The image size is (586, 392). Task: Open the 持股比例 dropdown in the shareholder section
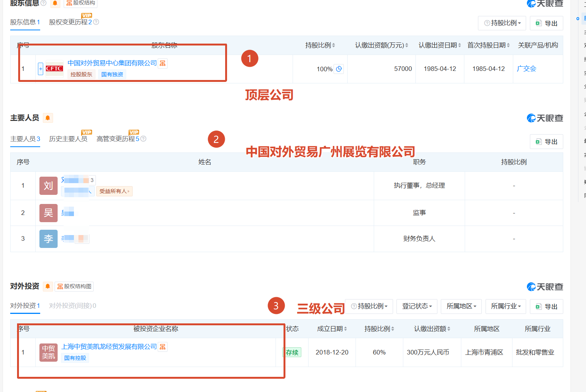[502, 23]
